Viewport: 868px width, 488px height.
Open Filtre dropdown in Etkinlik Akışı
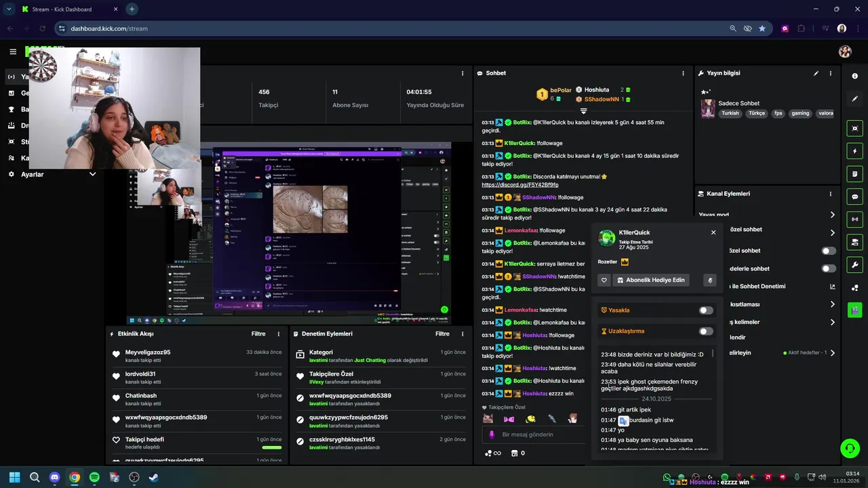click(258, 333)
